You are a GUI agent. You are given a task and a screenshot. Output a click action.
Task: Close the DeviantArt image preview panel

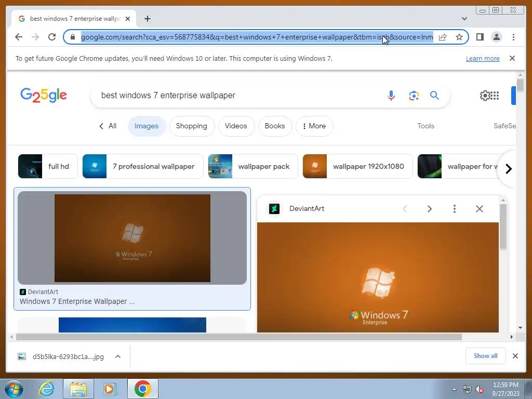(x=480, y=209)
